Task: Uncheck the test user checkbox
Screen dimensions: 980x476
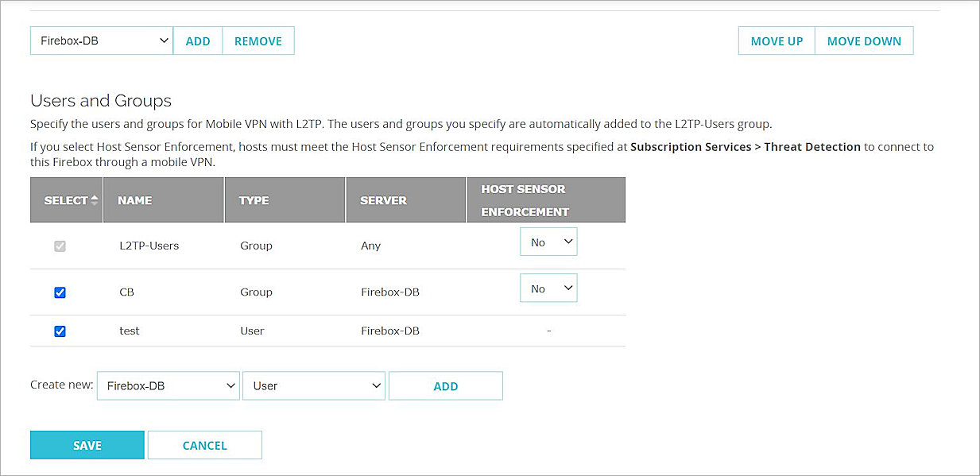Action: 60,331
